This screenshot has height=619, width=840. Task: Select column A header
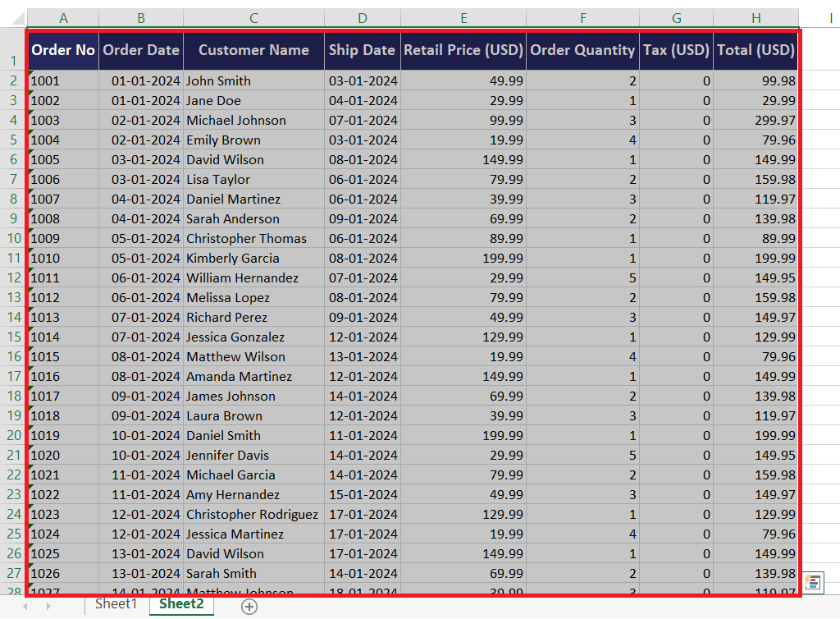[63, 18]
